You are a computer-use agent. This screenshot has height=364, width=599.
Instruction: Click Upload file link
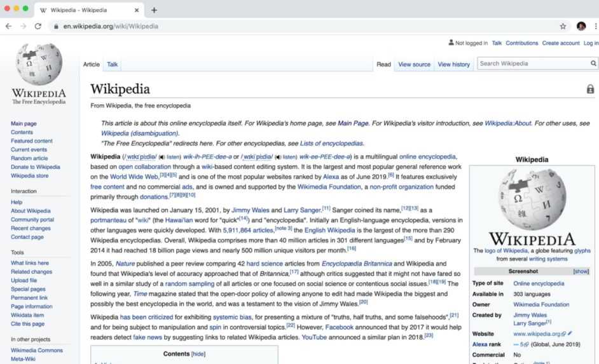tap(24, 280)
